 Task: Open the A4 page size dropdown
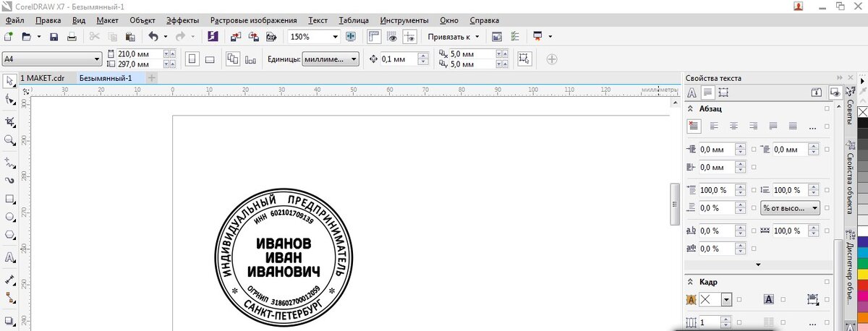(x=97, y=59)
